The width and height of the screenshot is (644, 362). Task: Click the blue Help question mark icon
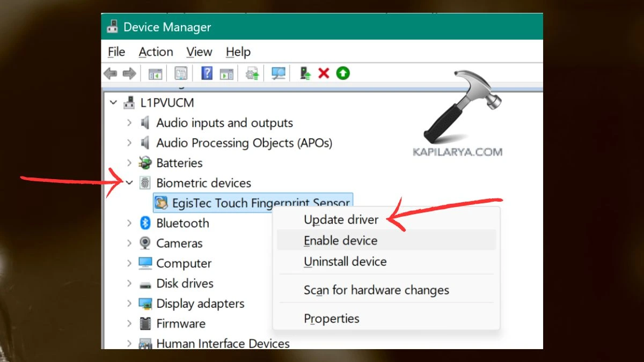click(207, 73)
